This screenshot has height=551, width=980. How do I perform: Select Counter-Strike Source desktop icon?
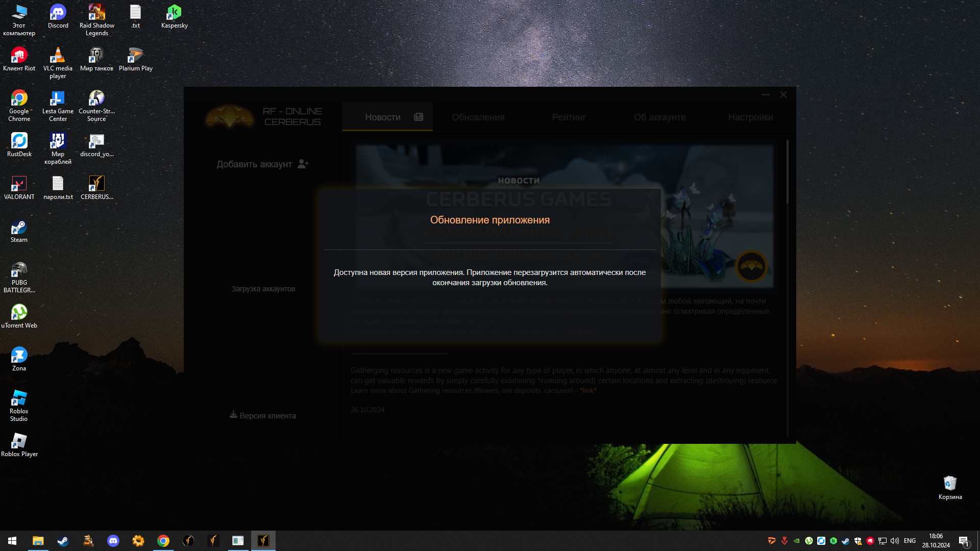(96, 106)
